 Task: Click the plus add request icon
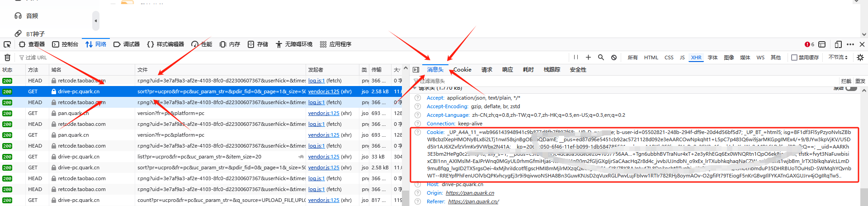point(588,57)
